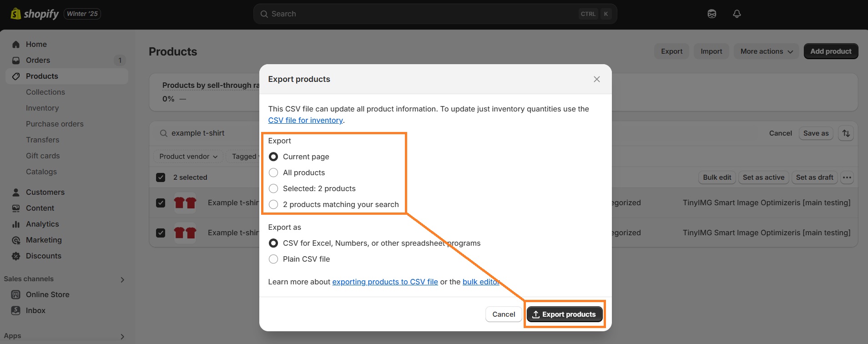Click the search magnifier icon in the top bar

(264, 14)
